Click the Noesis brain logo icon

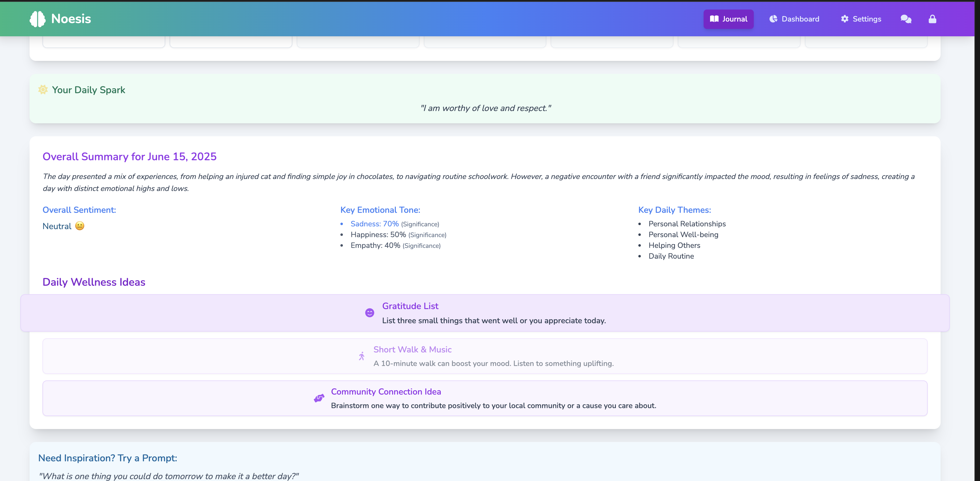click(37, 19)
